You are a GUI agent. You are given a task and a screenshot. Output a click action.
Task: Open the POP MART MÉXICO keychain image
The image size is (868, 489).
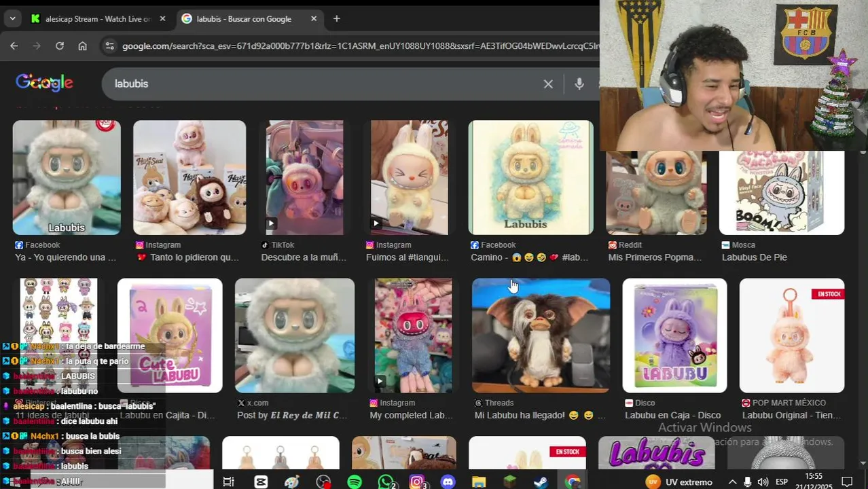(792, 336)
